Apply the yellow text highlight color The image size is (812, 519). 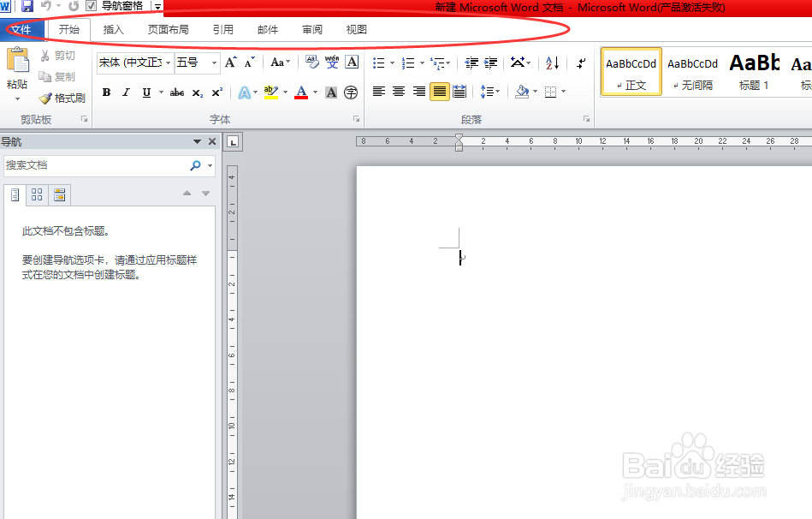click(271, 92)
